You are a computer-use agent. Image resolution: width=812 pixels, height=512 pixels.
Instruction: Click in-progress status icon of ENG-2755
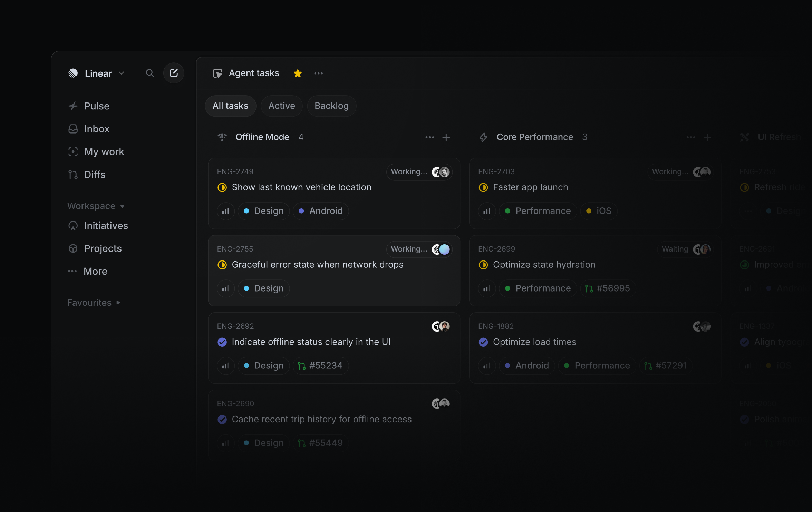pos(222,265)
